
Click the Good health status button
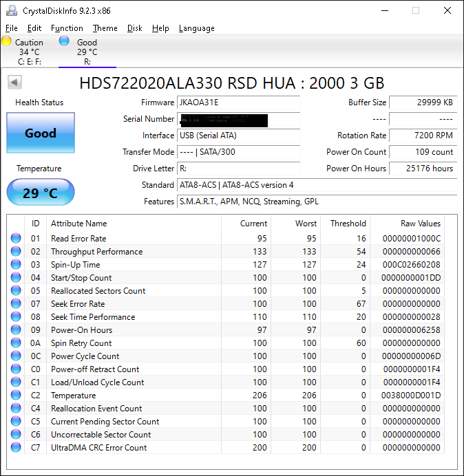pyautogui.click(x=41, y=133)
